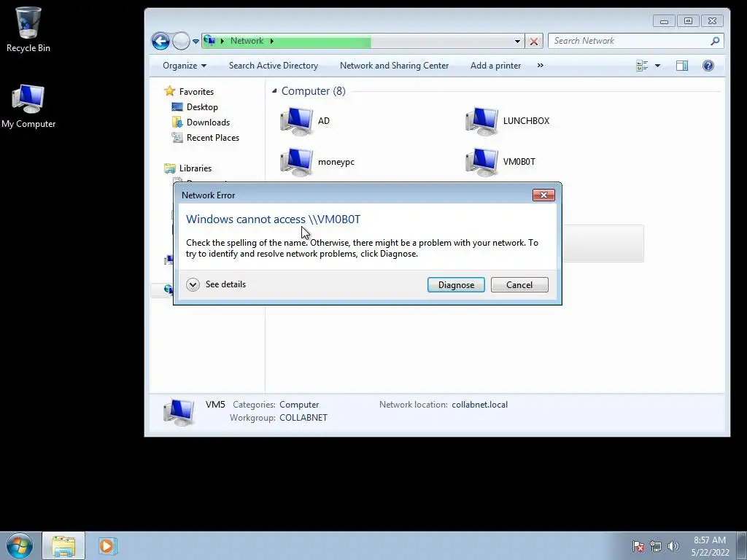This screenshot has width=747, height=560.
Task: Click COLLABNET workgroup value
Action: click(x=303, y=418)
